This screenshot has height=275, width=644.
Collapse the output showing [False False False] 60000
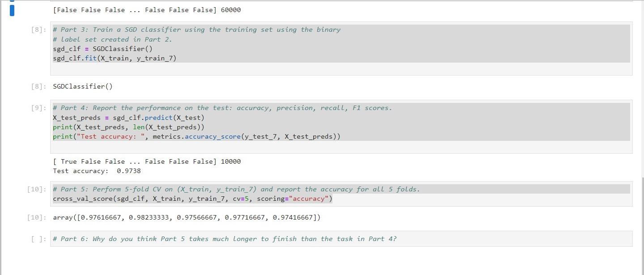[12, 9]
